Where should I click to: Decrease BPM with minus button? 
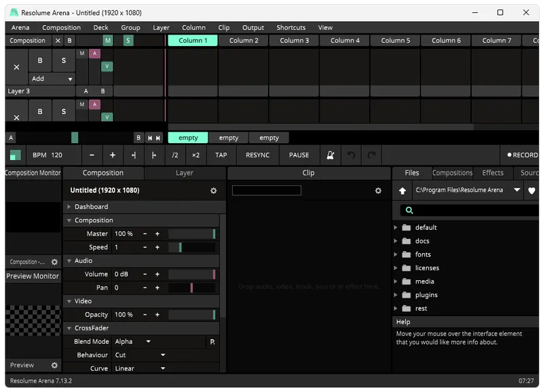(x=92, y=155)
